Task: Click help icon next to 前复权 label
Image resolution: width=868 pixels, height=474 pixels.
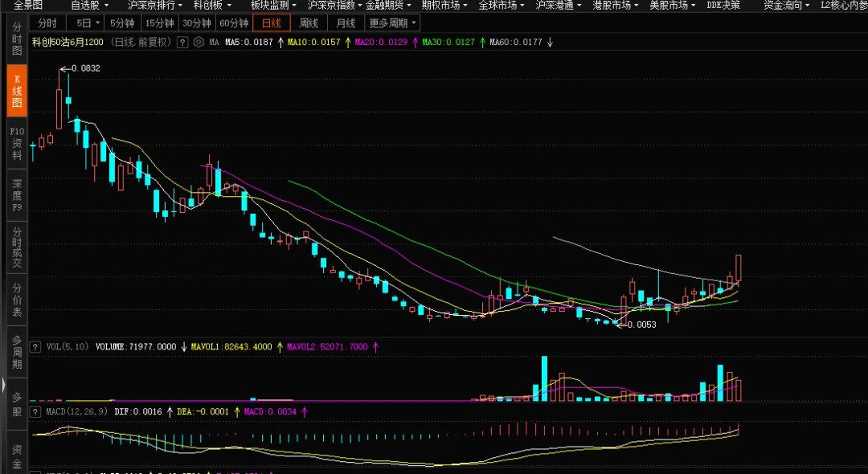Action: pos(182,42)
